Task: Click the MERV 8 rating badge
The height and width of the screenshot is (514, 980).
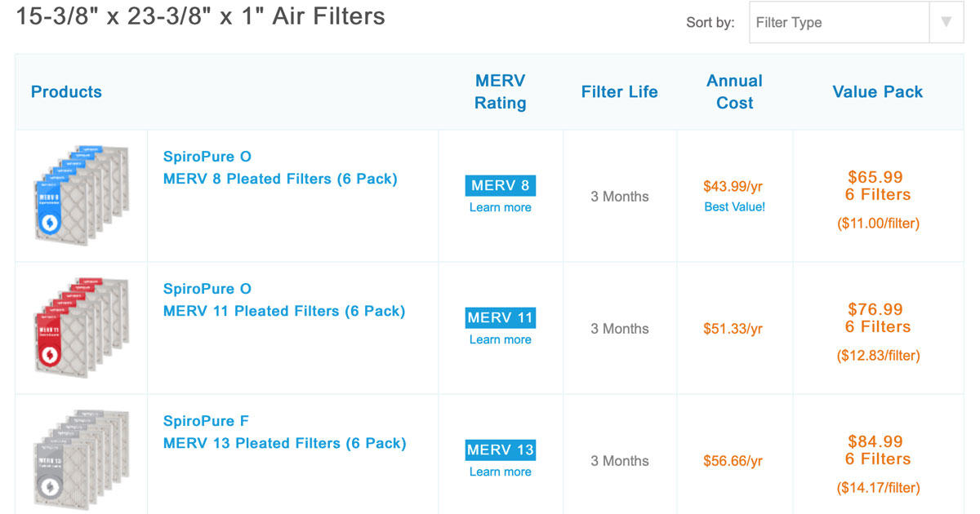Action: pyautogui.click(x=500, y=185)
